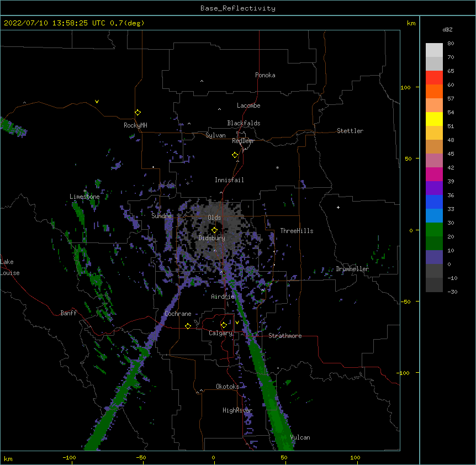Viewport: 476px width, 465px height.
Task: Click the yellow marker above Calgary label
Action: pyautogui.click(x=224, y=325)
